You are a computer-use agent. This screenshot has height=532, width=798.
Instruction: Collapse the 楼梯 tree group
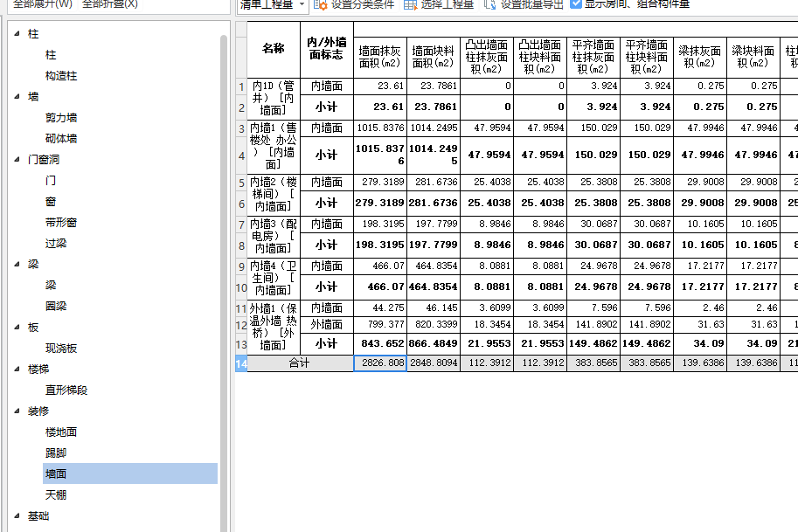[x=17, y=369]
